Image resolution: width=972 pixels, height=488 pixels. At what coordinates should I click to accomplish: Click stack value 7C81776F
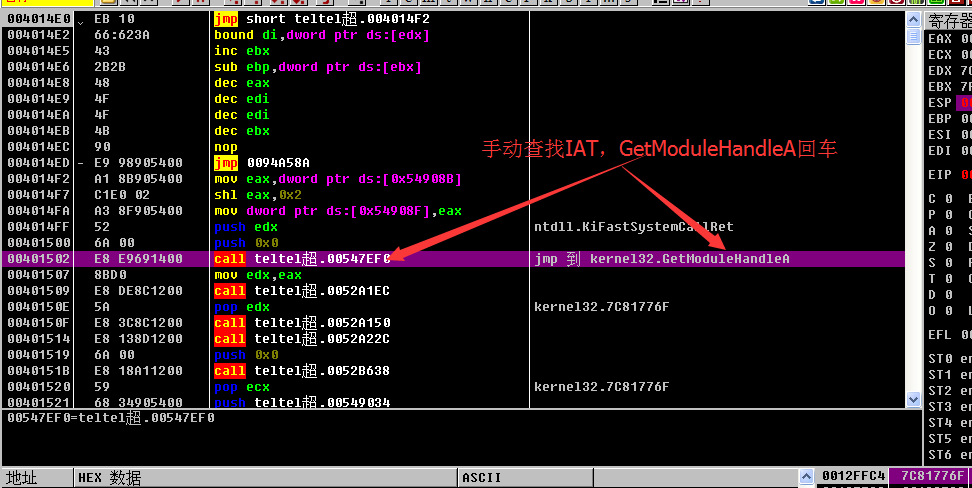tap(932, 477)
